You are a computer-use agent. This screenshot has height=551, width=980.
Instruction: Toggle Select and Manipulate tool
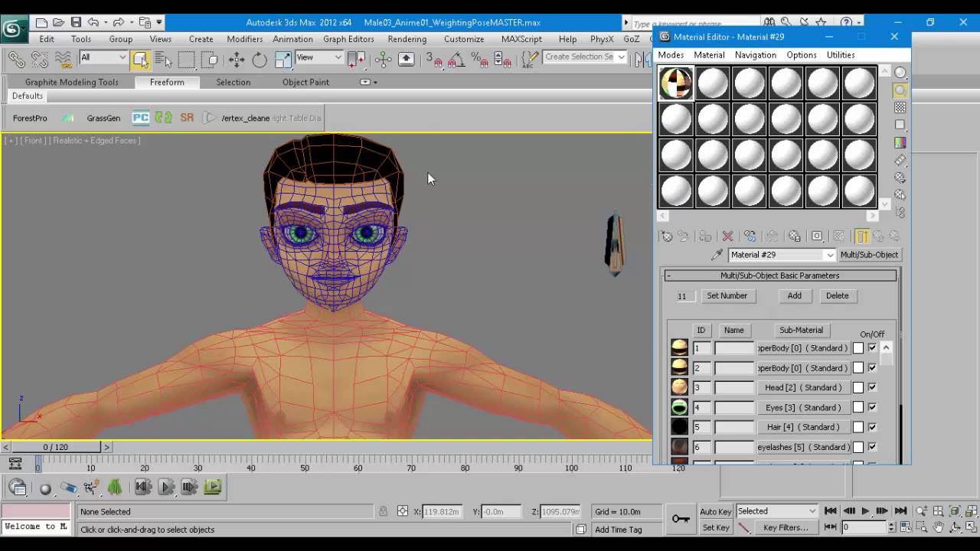(384, 59)
